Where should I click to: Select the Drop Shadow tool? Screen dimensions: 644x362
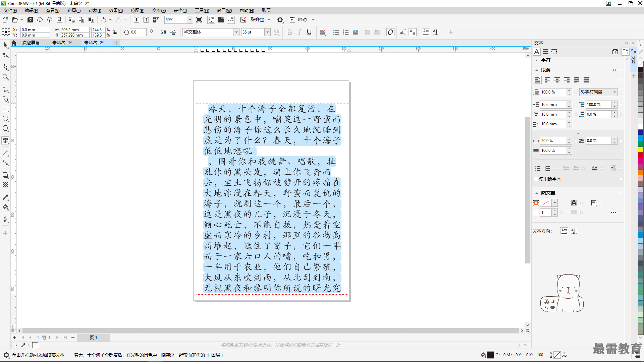(x=5, y=175)
